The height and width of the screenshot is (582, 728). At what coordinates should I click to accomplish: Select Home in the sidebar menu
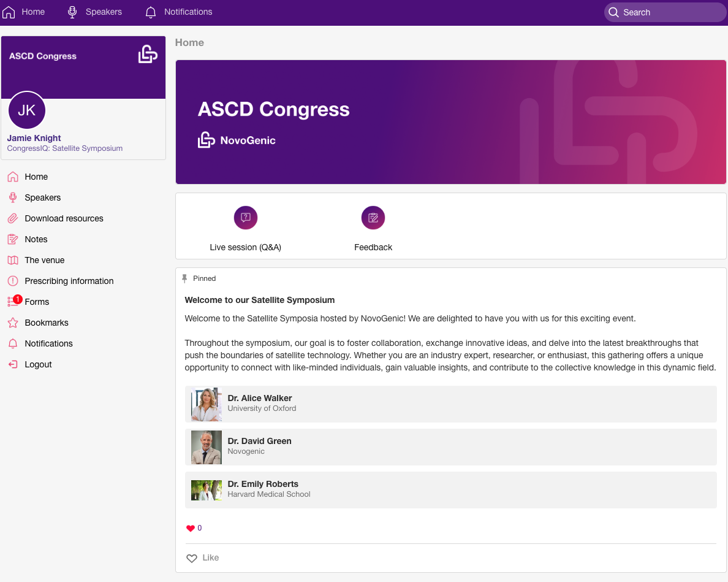36,177
